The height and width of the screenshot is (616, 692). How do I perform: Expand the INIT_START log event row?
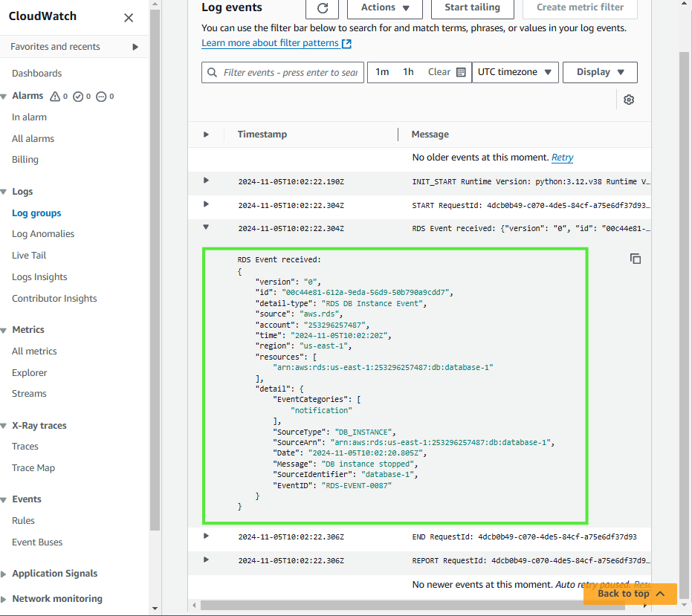coord(206,181)
